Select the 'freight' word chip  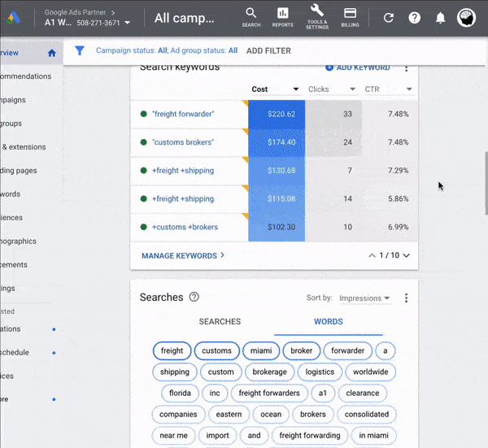[172, 350]
